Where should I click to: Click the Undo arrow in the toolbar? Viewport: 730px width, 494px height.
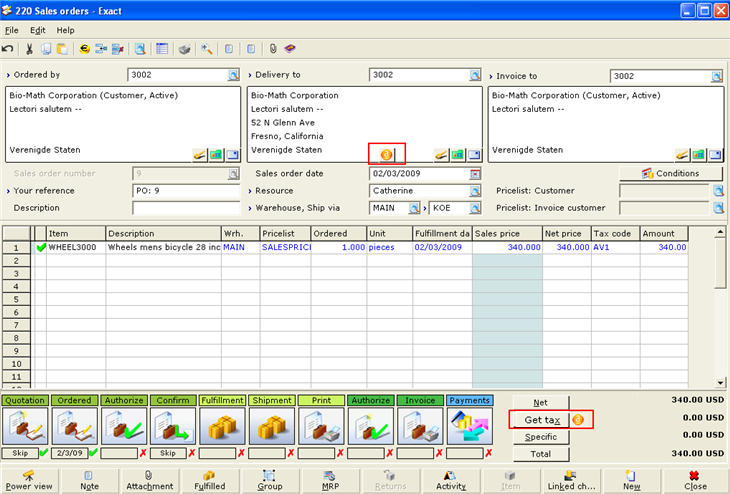pos(7,49)
